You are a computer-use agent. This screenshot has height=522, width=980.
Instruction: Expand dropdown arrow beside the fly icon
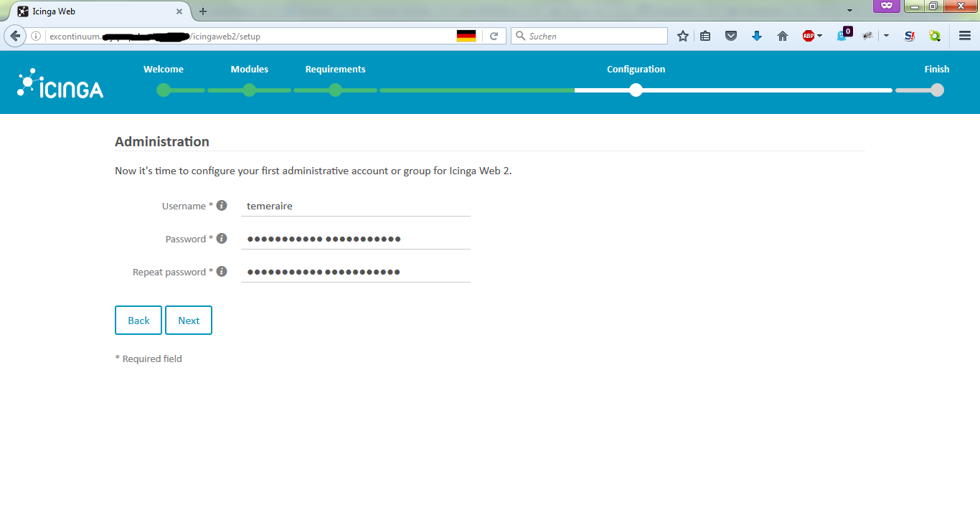887,36
